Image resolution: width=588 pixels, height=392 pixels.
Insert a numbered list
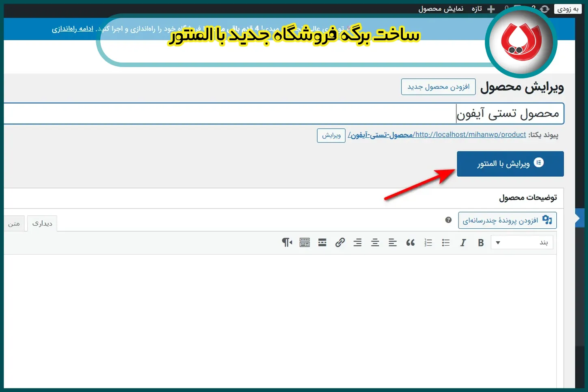point(428,243)
